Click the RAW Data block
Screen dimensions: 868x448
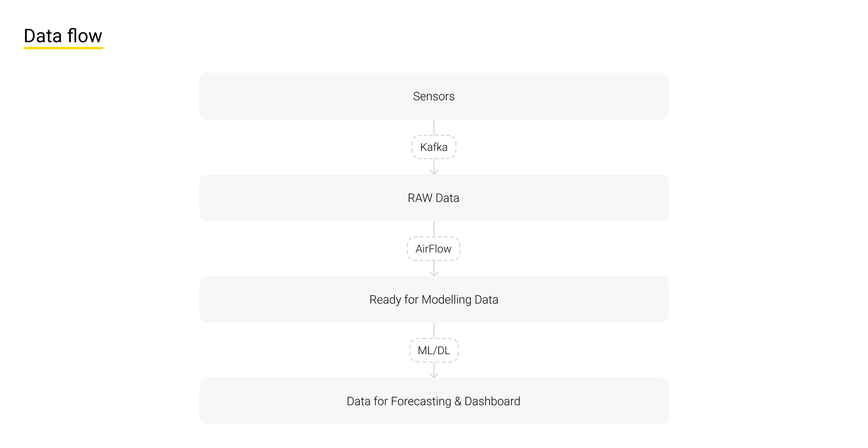coord(434,198)
